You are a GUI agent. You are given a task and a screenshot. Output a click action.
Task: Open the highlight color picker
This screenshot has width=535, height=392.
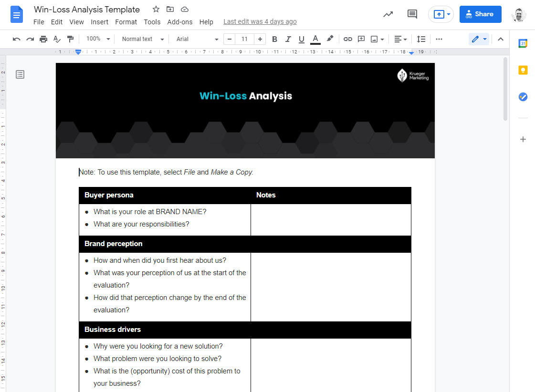(x=330, y=39)
